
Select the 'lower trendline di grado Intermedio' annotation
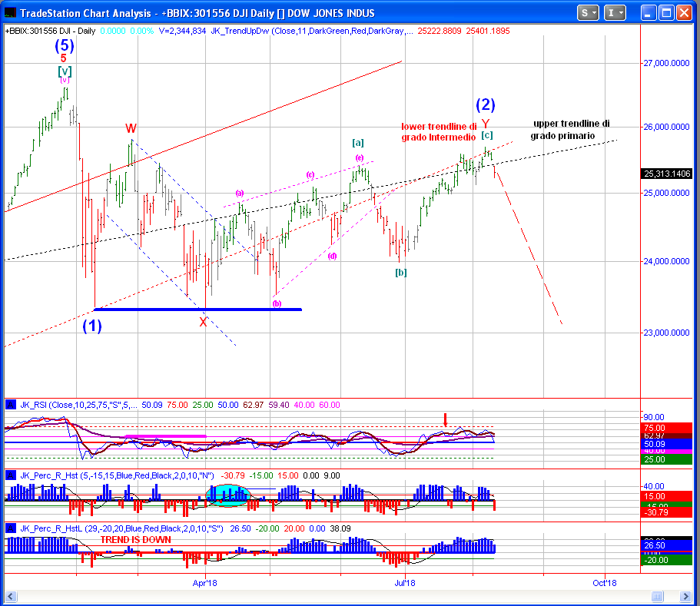click(439, 131)
